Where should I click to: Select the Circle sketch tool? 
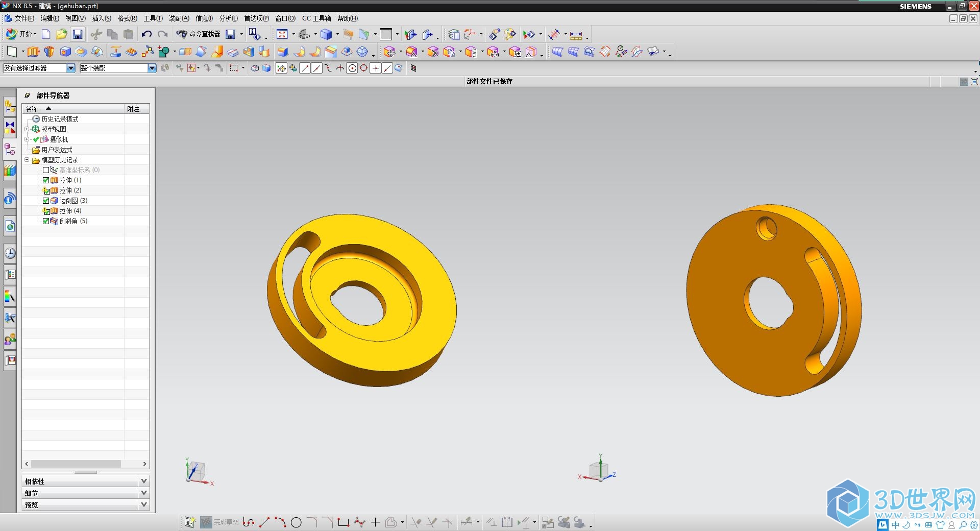[296, 522]
